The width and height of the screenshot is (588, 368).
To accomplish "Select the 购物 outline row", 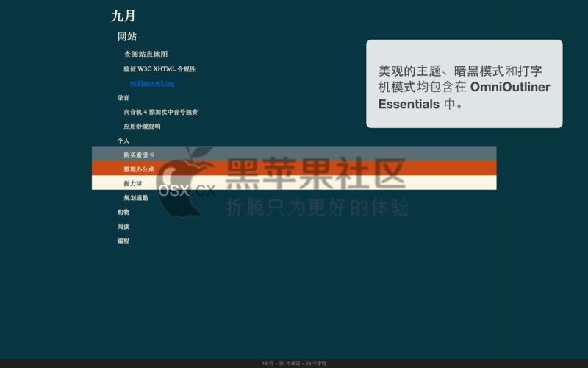I will [123, 212].
